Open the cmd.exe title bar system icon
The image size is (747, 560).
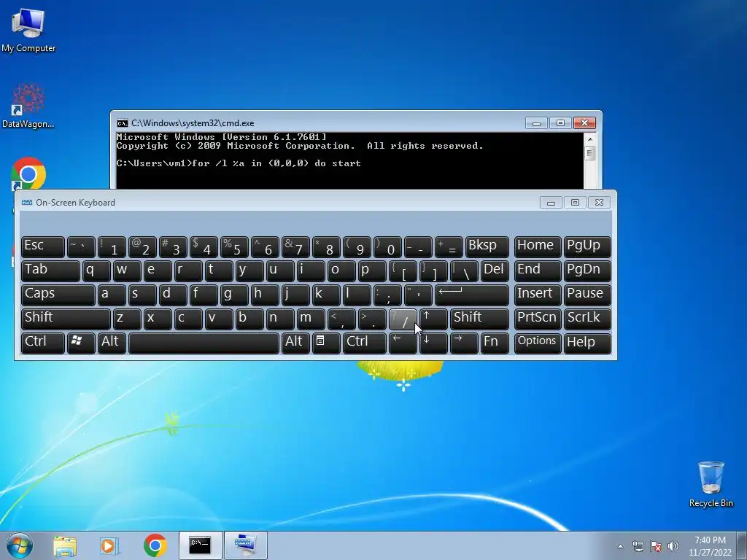pyautogui.click(x=123, y=123)
